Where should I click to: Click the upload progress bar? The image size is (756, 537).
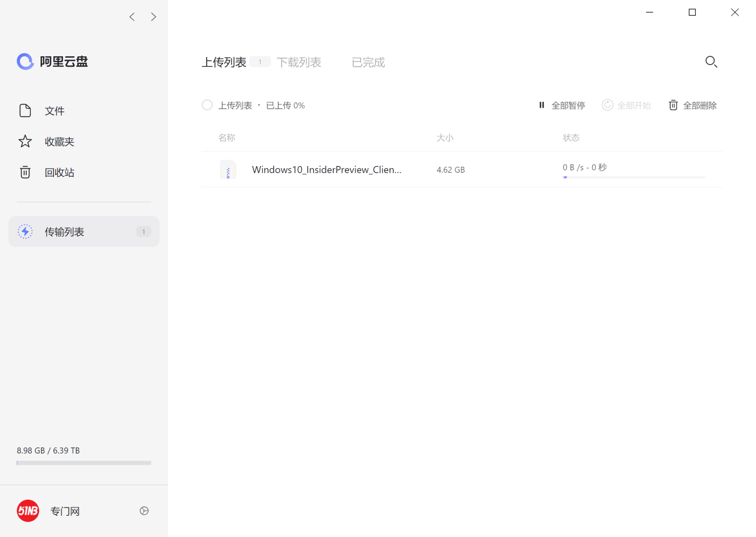[x=634, y=177]
